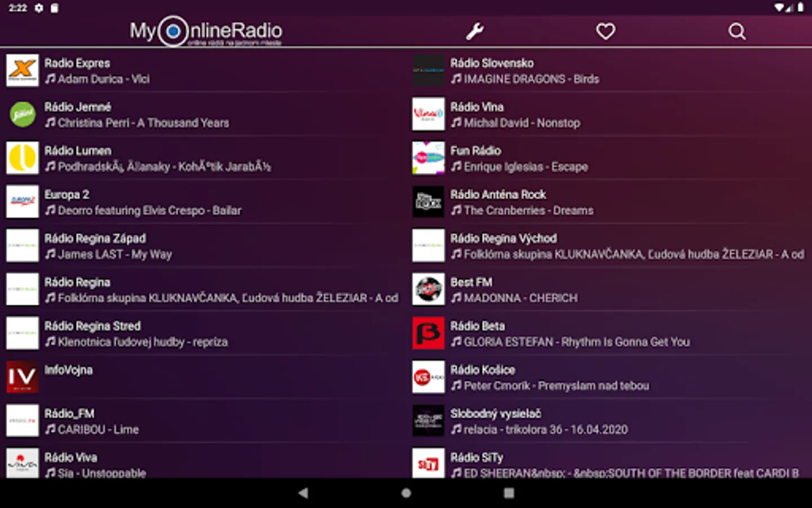Tap 'James LAST - My Way' track text

tap(115, 255)
